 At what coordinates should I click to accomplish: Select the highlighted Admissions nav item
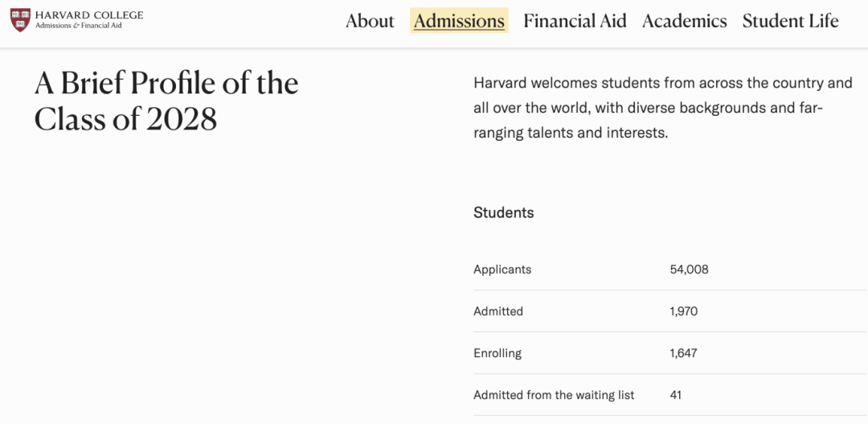tap(459, 21)
